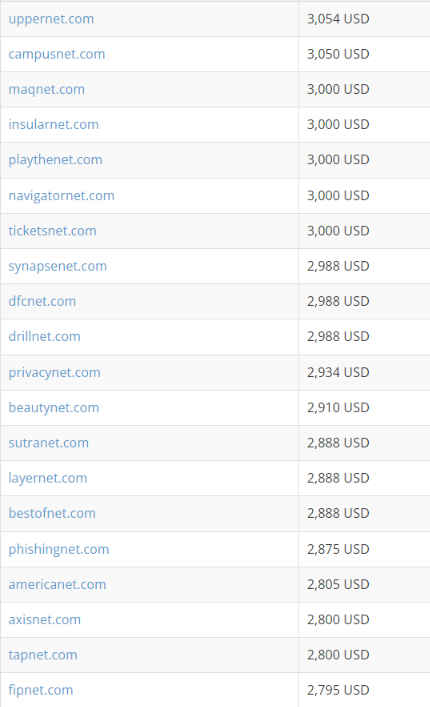Open playthenet.com domain page
Screen dimensions: 430x707
pos(55,160)
